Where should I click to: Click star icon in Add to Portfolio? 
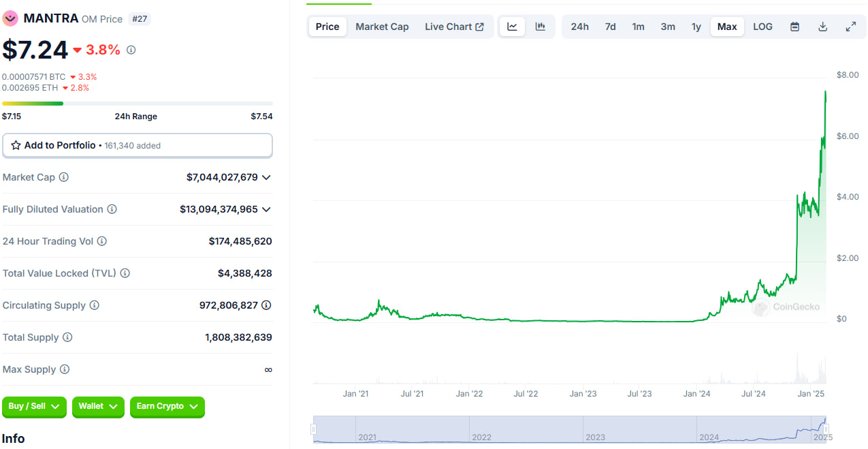(x=16, y=145)
